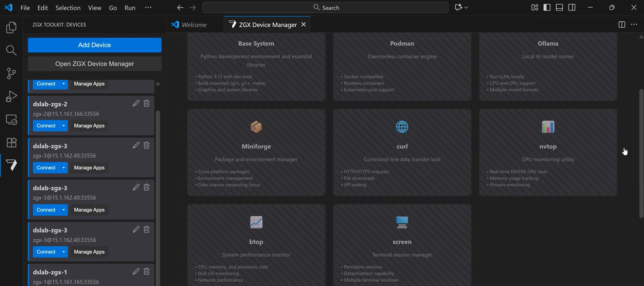Edit the dslab-zgx-2 device with pencil icon
This screenshot has width=644, height=286.
click(x=136, y=103)
